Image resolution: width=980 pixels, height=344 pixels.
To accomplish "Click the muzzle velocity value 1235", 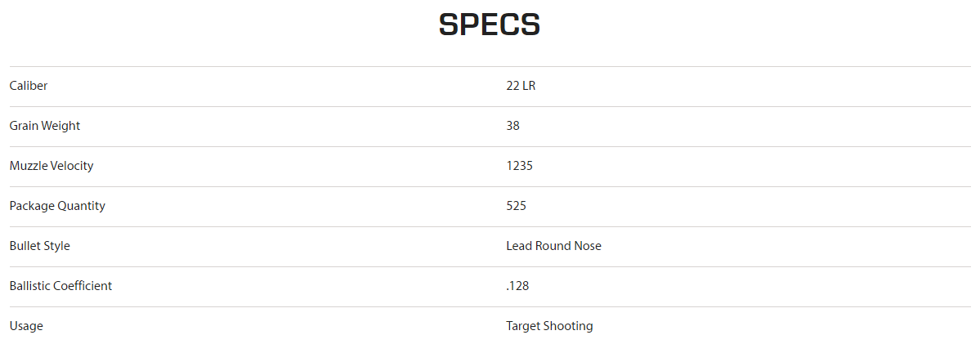I will (519, 166).
